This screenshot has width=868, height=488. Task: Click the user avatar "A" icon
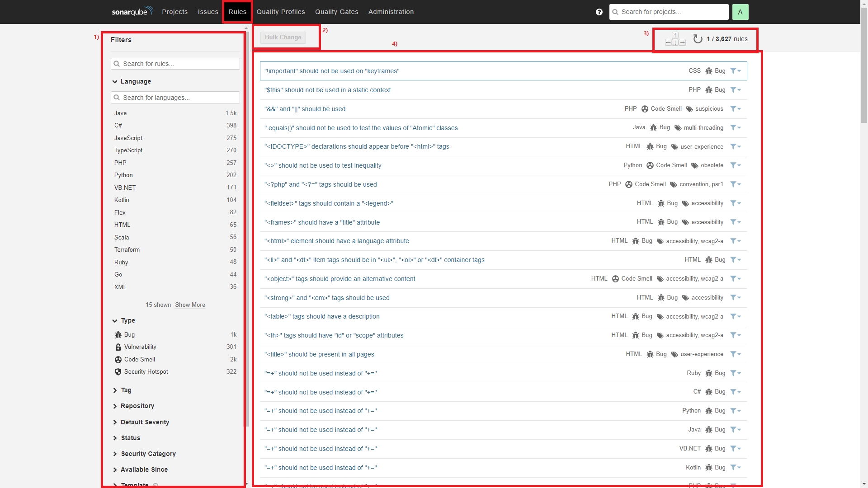tap(740, 12)
